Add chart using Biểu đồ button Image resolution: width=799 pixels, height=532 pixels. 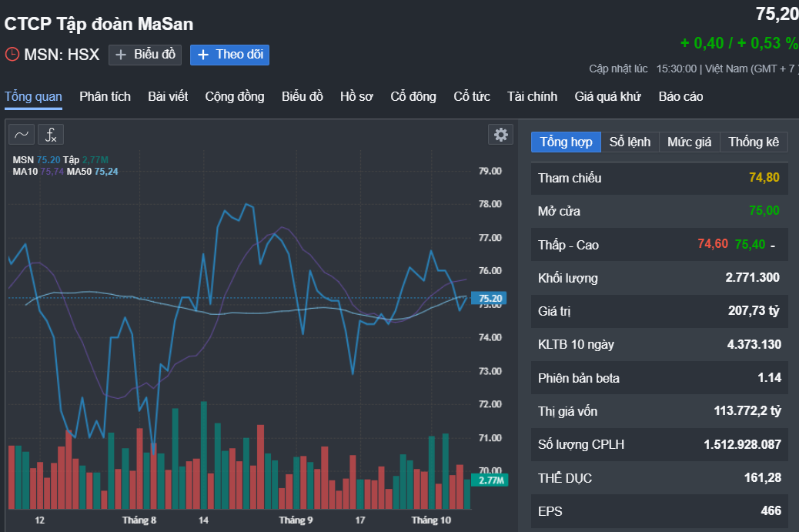coord(145,55)
